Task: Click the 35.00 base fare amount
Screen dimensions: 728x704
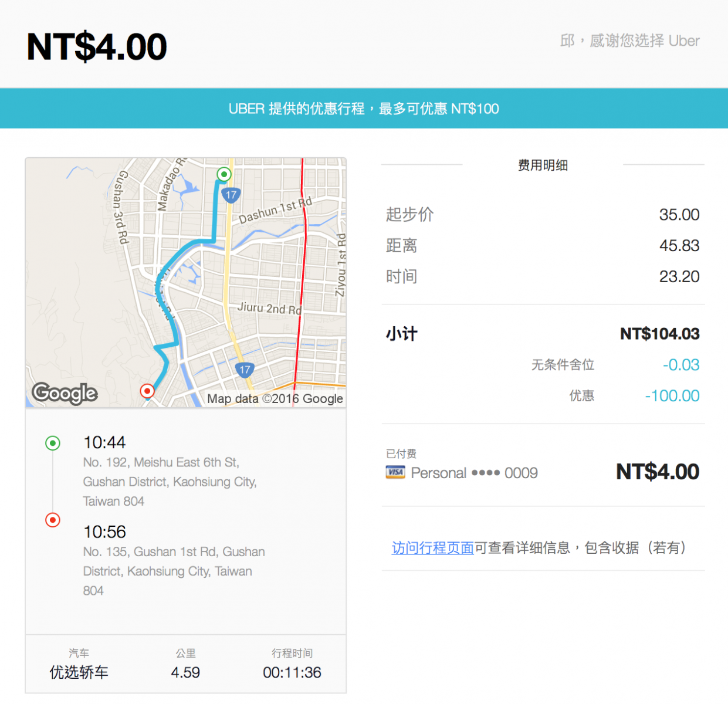Action: pos(679,215)
